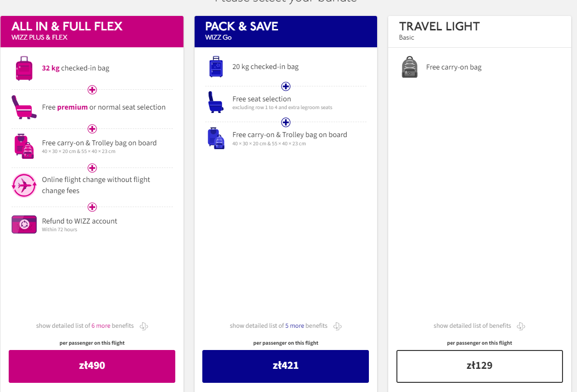Viewport: 577px width, 392px height.
Task: Click the grey backpack carry-on icon
Action: click(409, 67)
